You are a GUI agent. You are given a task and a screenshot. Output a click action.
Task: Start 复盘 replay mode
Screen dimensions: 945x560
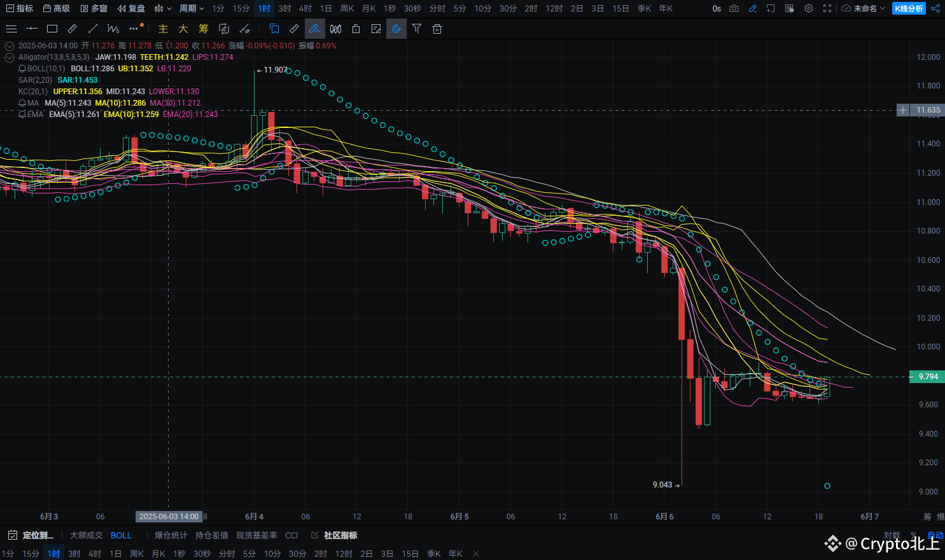point(131,8)
